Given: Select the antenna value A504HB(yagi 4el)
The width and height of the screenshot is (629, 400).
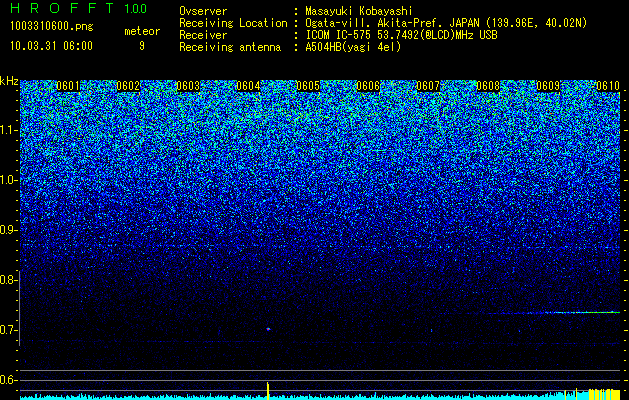Looking at the screenshot, I should click(x=353, y=47).
